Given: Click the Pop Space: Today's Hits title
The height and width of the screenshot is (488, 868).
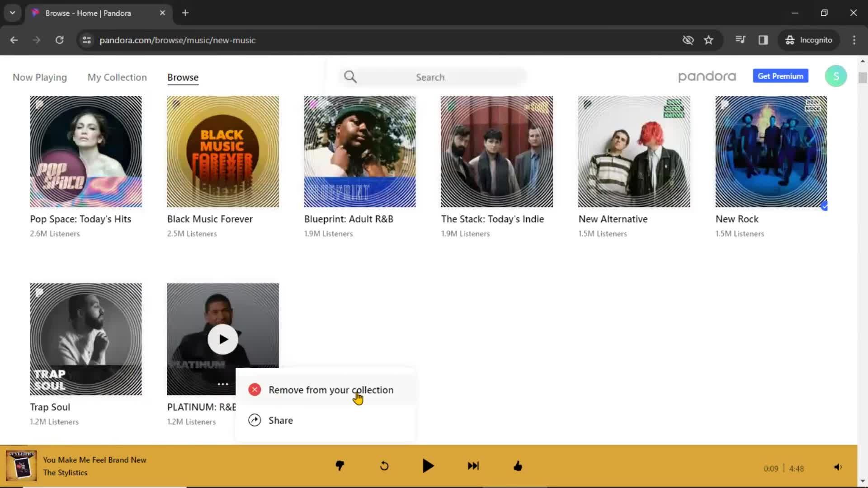Looking at the screenshot, I should (80, 219).
